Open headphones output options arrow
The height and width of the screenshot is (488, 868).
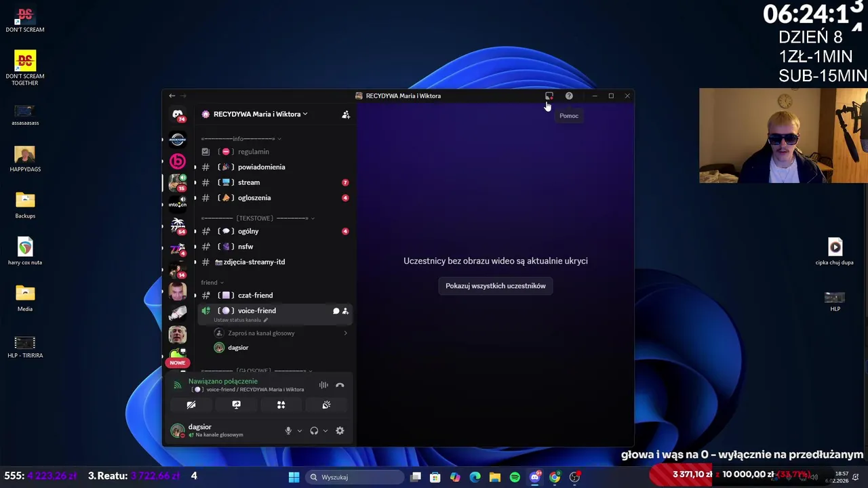pos(325,431)
